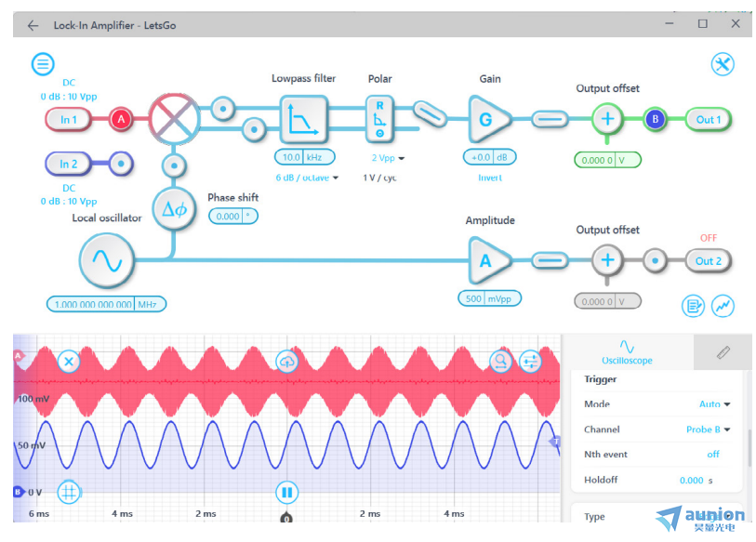Image resolution: width=756 pixels, height=542 pixels.
Task: Expand the 2 Vpp Polar range dropdown
Action: (388, 158)
